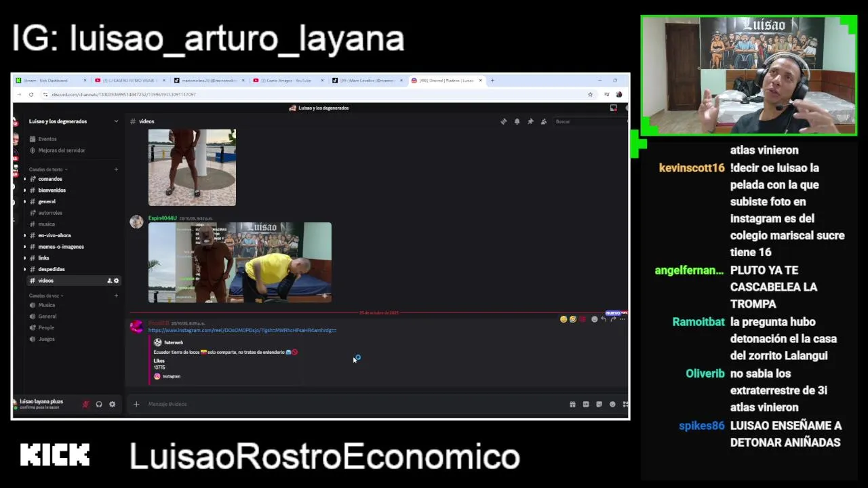The height and width of the screenshot is (488, 868).
Task: Open the Discord threads icon in channel header
Action: coord(503,121)
